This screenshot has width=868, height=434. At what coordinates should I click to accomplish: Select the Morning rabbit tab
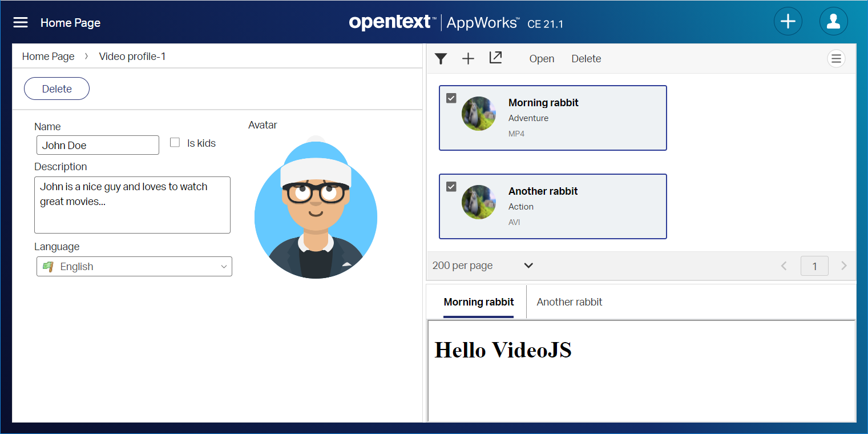pyautogui.click(x=478, y=302)
